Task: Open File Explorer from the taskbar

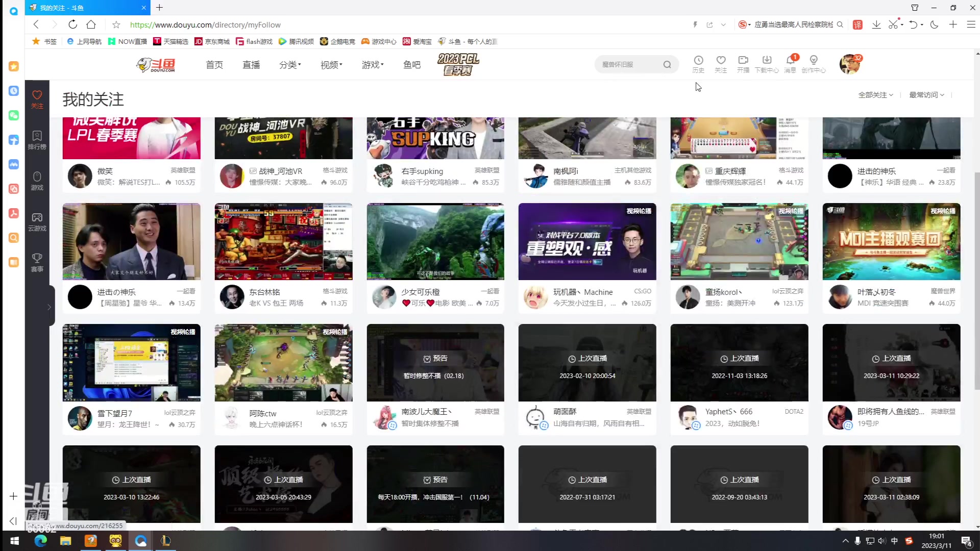Action: tap(65, 541)
